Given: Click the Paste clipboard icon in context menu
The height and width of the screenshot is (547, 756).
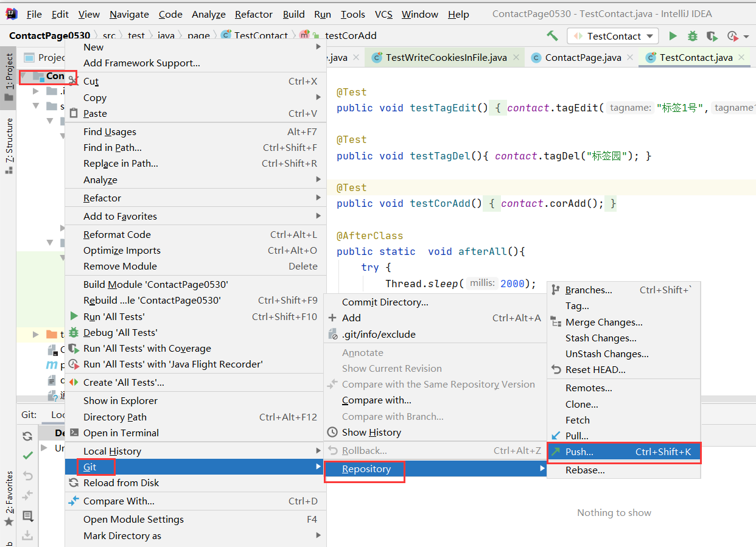Looking at the screenshot, I should [x=74, y=113].
